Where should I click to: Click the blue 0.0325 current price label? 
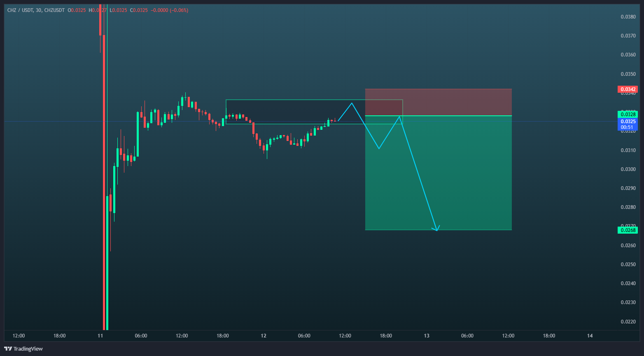(627, 122)
